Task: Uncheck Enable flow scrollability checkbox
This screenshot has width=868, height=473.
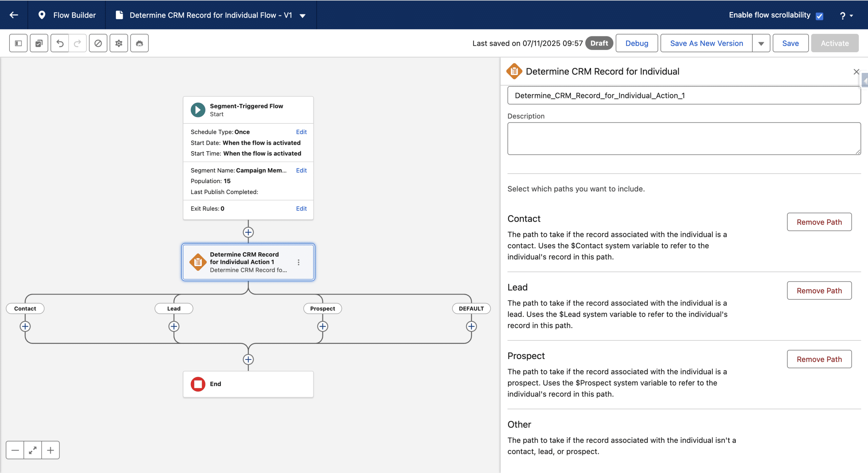Action: 820,16
